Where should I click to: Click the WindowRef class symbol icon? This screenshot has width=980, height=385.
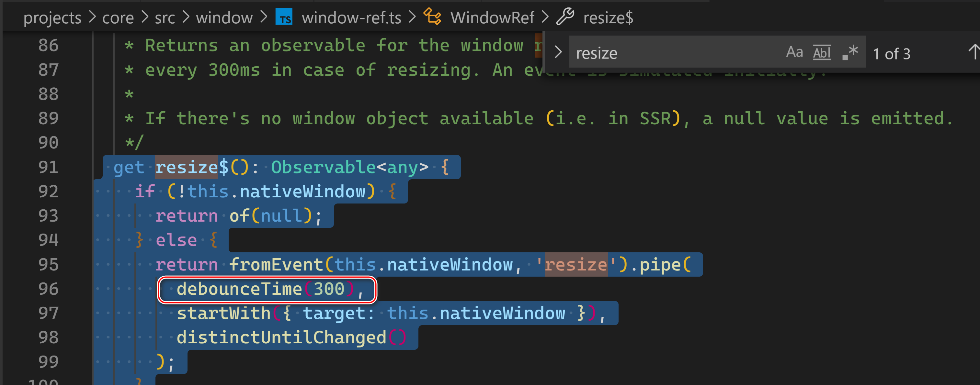point(433,17)
